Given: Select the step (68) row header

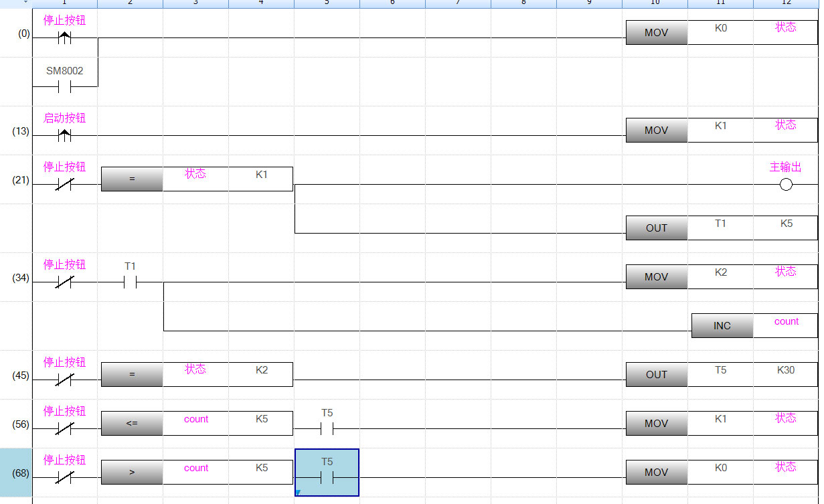Looking at the screenshot, I should [x=21, y=473].
